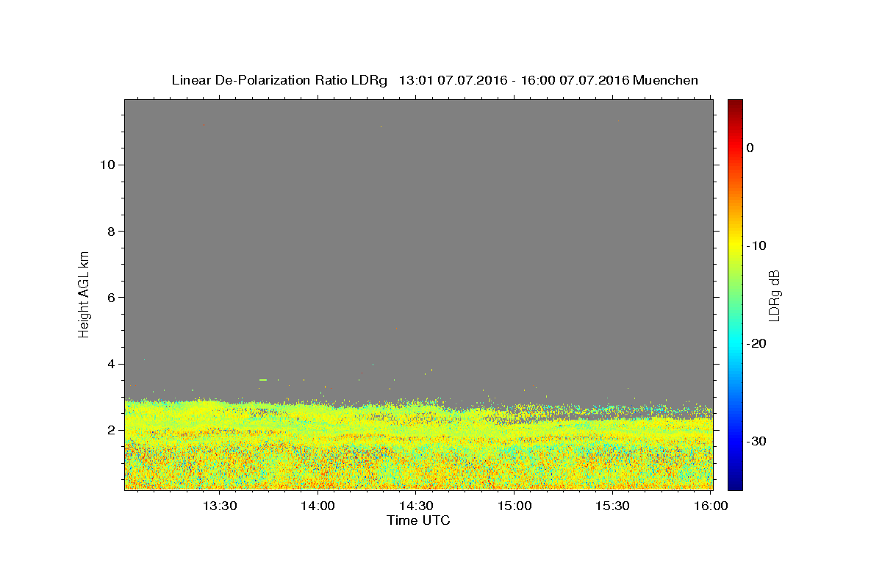Click the 15:00 time axis label
This screenshot has width=882, height=588.
pyautogui.click(x=514, y=506)
